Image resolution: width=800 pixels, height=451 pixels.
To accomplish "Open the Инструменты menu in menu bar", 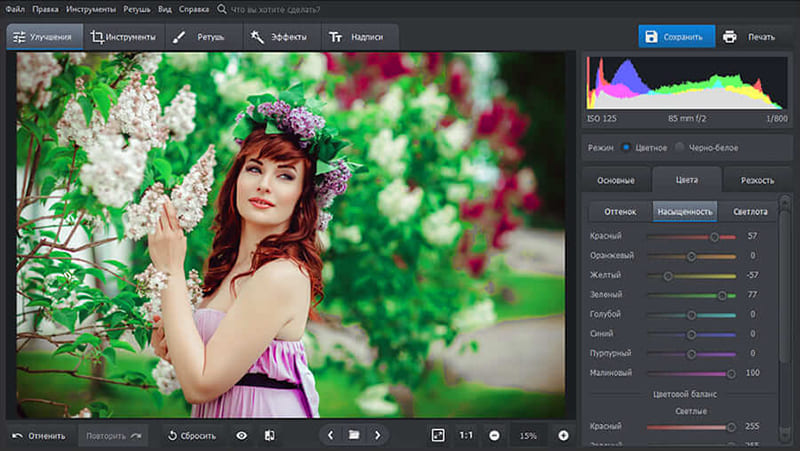I will (91, 9).
